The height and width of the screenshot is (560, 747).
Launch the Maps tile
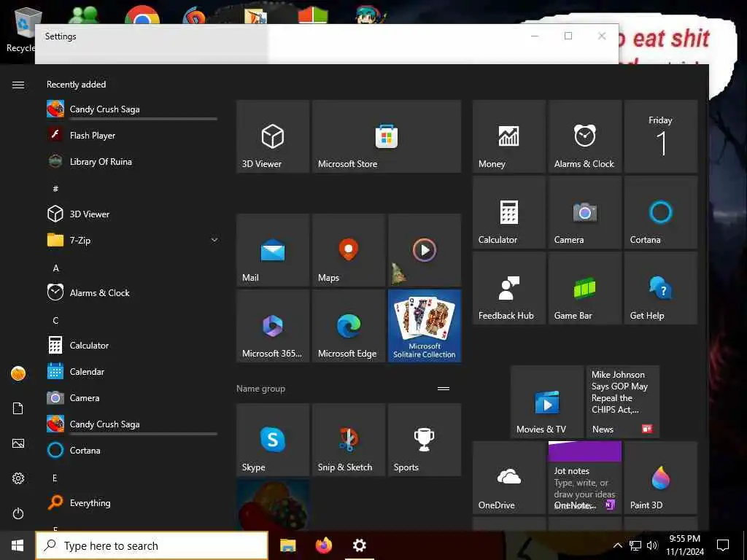pyautogui.click(x=348, y=250)
